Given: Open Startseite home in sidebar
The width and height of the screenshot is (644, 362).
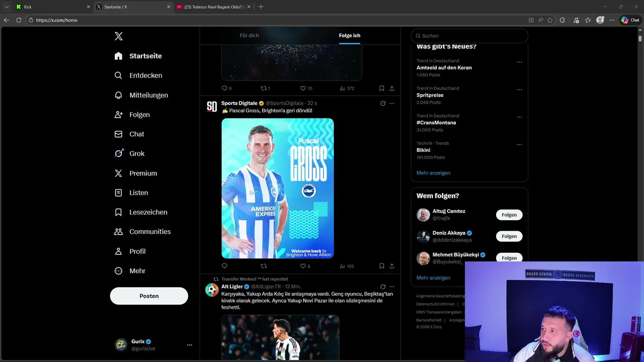Looking at the screenshot, I should 138,56.
